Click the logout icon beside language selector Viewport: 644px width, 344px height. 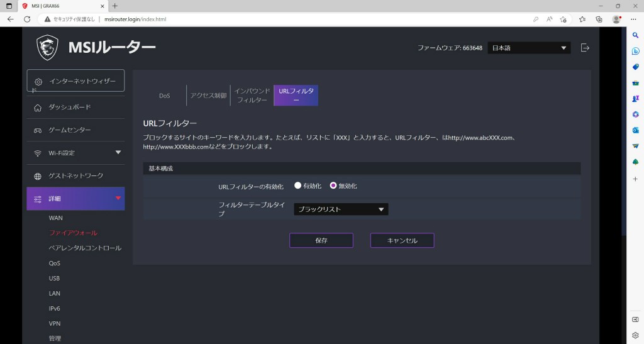point(585,48)
